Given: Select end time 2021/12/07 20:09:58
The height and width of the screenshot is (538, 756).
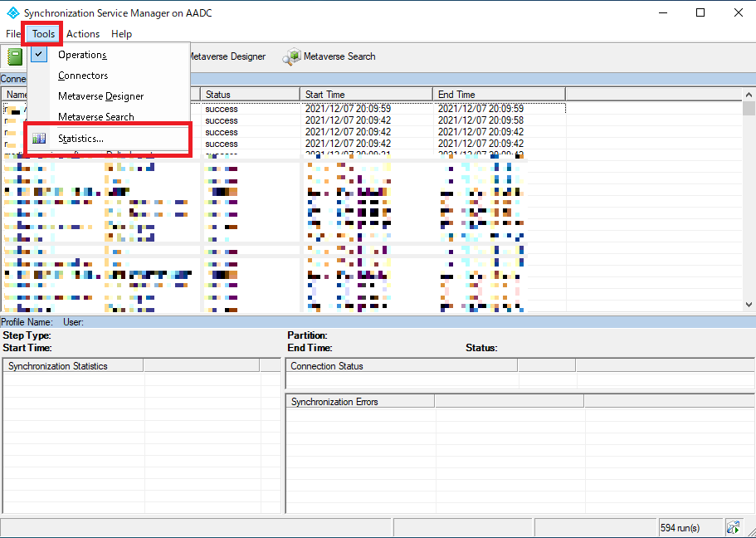Looking at the screenshot, I should click(x=480, y=120).
